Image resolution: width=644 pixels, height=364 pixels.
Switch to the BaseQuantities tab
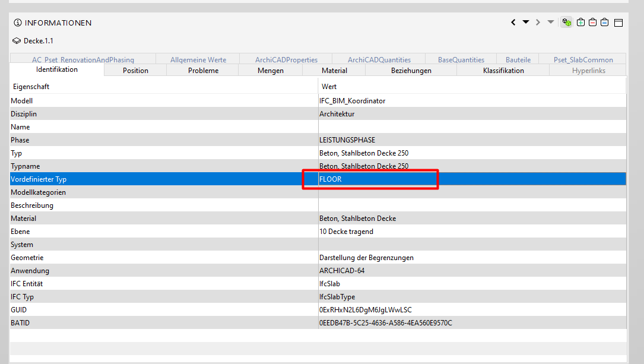[461, 59]
